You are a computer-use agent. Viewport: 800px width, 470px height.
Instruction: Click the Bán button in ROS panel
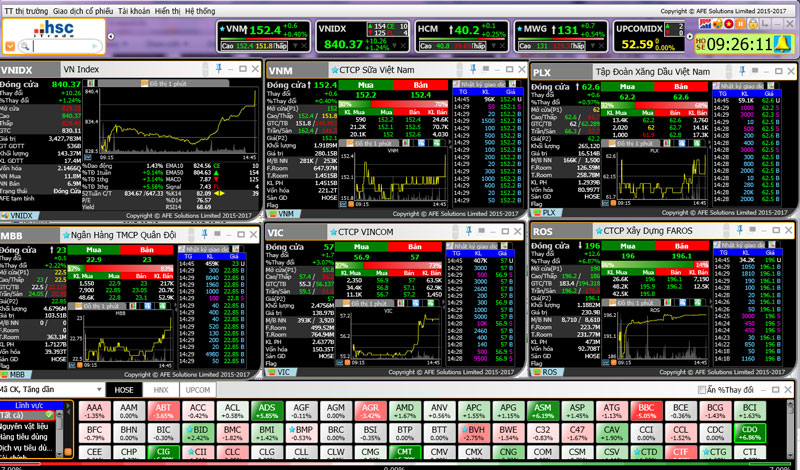(x=682, y=245)
